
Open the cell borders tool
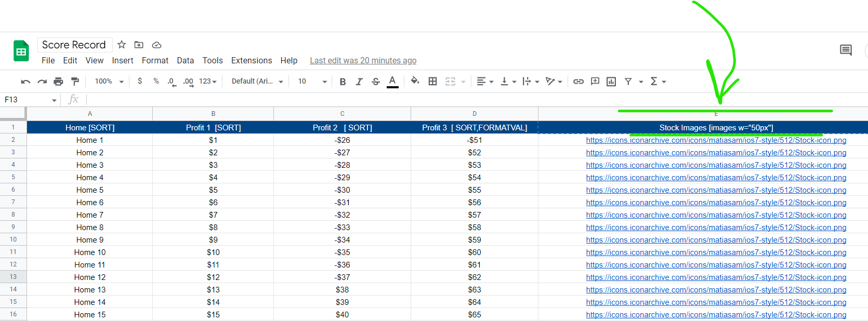tap(432, 82)
